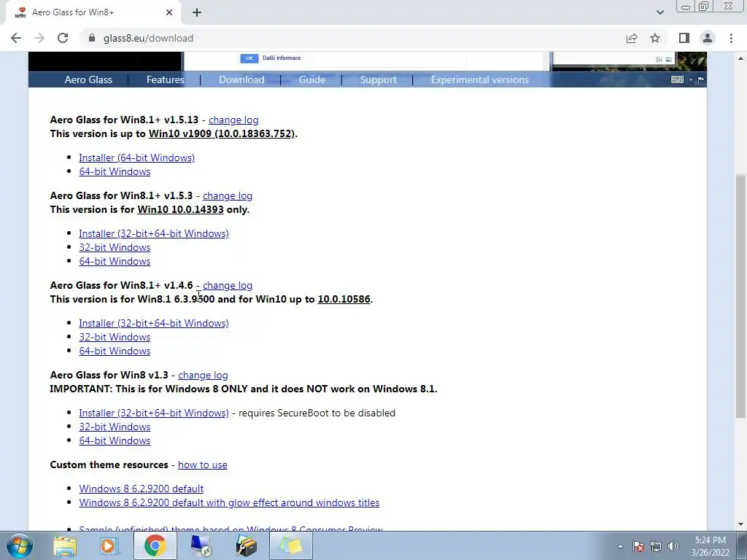Download v1.5.3 32-bit Windows archive
Viewport: 747px width, 560px height.
pyautogui.click(x=115, y=247)
